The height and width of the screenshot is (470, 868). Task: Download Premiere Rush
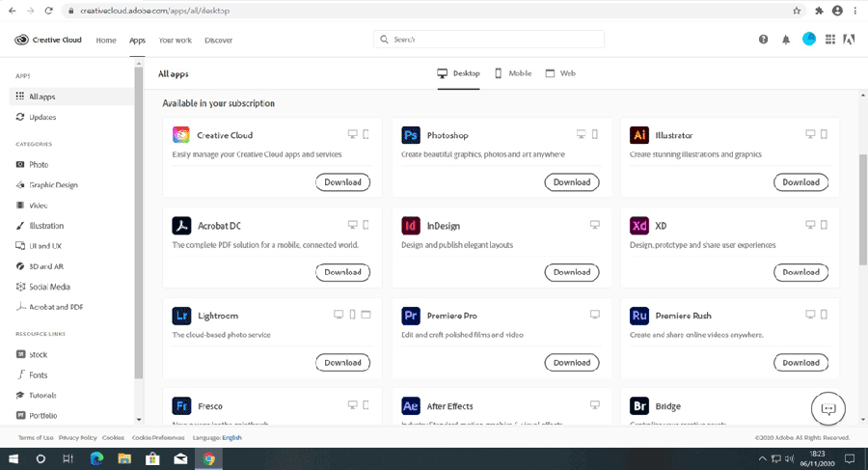pos(801,363)
